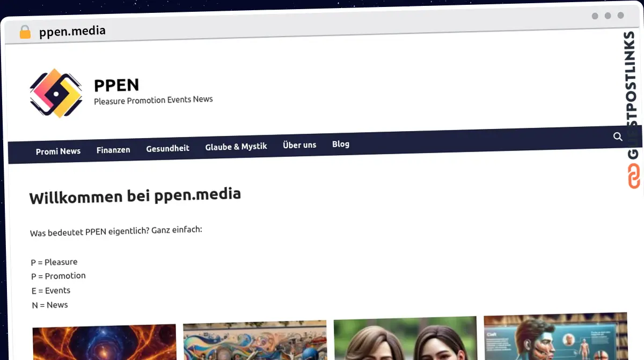This screenshot has height=360, width=644.
Task: Select Glaube & Mystik in navigation
Action: point(236,147)
